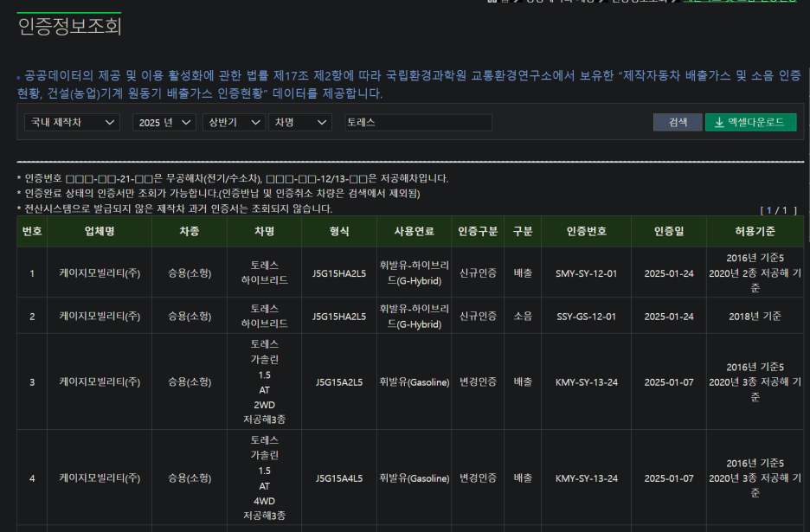The height and width of the screenshot is (532, 810).
Task: Click the 번호 column header
Action: click(x=32, y=231)
